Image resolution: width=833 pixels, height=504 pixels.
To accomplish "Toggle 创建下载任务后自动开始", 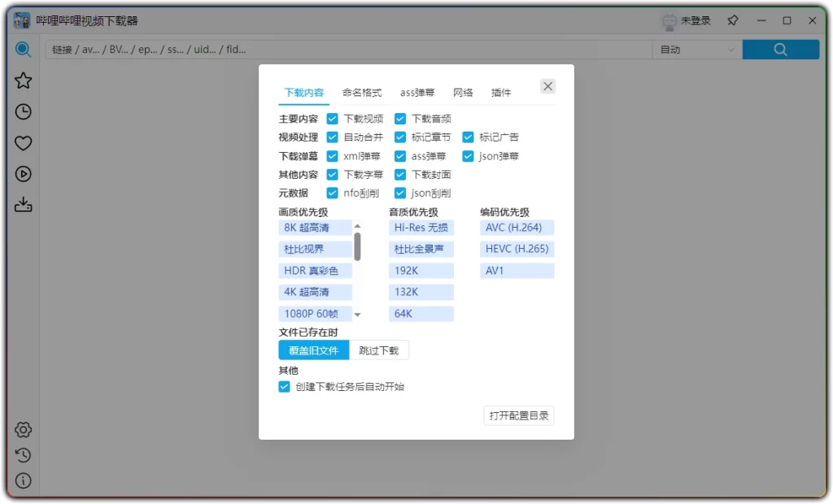I will [284, 387].
